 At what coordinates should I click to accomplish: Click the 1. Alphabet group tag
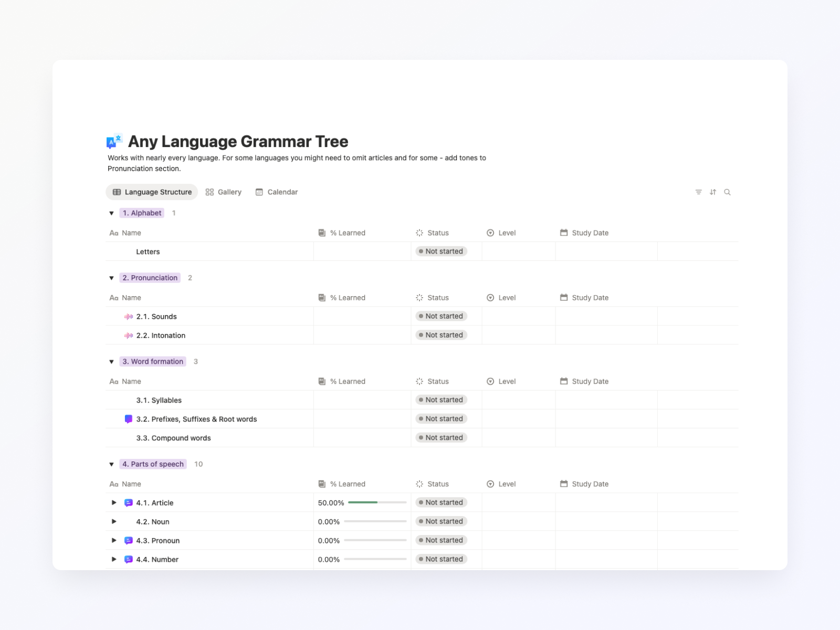[x=142, y=213]
